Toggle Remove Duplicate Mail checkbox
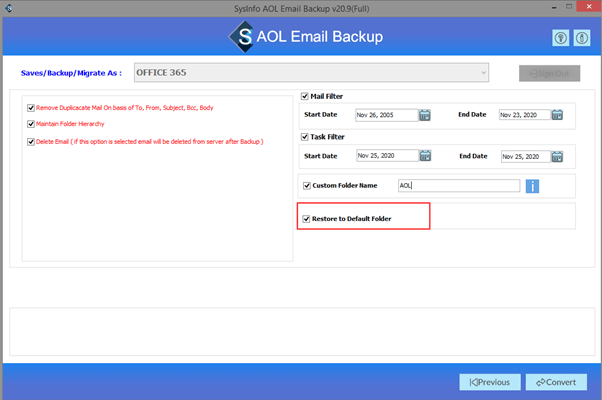The width and height of the screenshot is (602, 400). [x=31, y=108]
